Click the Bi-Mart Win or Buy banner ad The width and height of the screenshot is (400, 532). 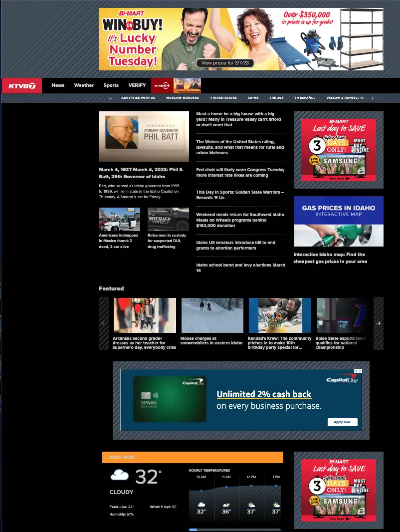[x=241, y=39]
